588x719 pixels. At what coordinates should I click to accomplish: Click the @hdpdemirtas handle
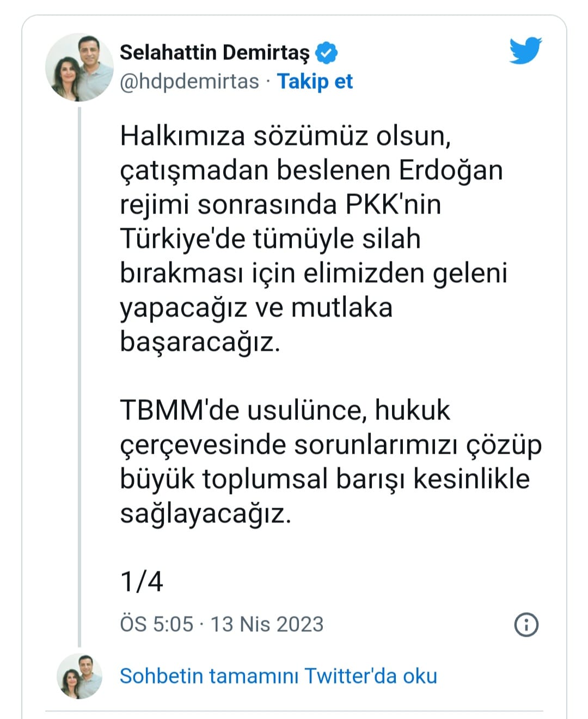click(189, 82)
